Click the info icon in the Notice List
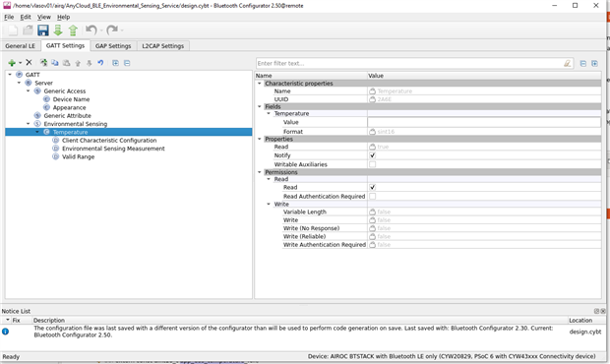 pyautogui.click(x=5, y=332)
